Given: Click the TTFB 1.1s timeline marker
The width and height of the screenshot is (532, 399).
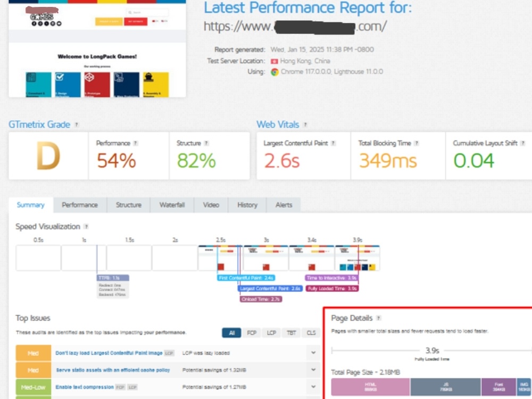Looking at the screenshot, I should click(x=113, y=278).
